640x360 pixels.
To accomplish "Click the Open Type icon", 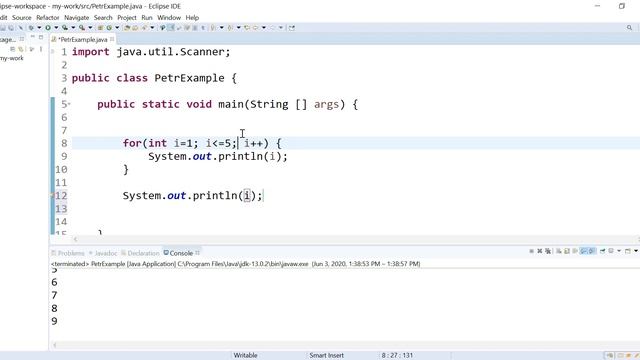I will 127,28.
